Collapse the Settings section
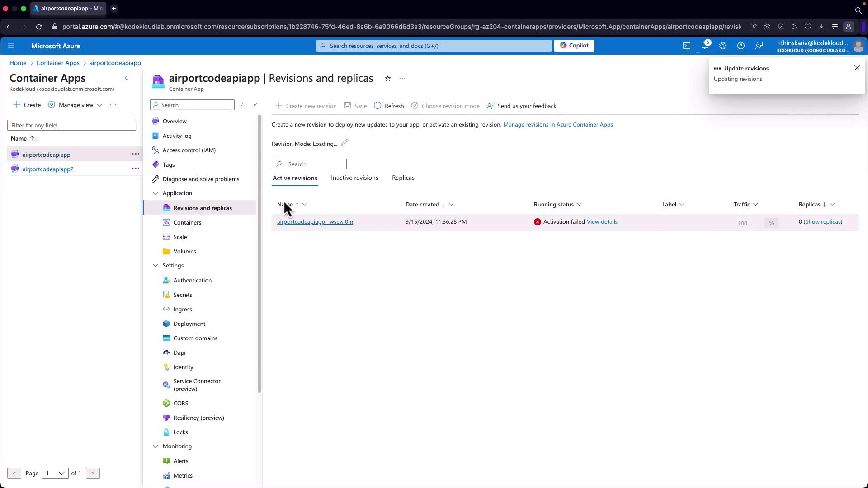 point(156,265)
